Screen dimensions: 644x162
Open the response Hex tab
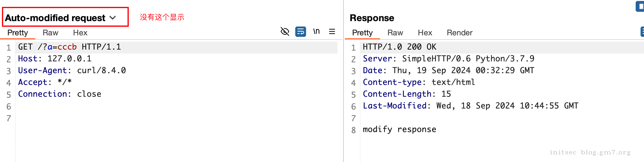(x=425, y=33)
